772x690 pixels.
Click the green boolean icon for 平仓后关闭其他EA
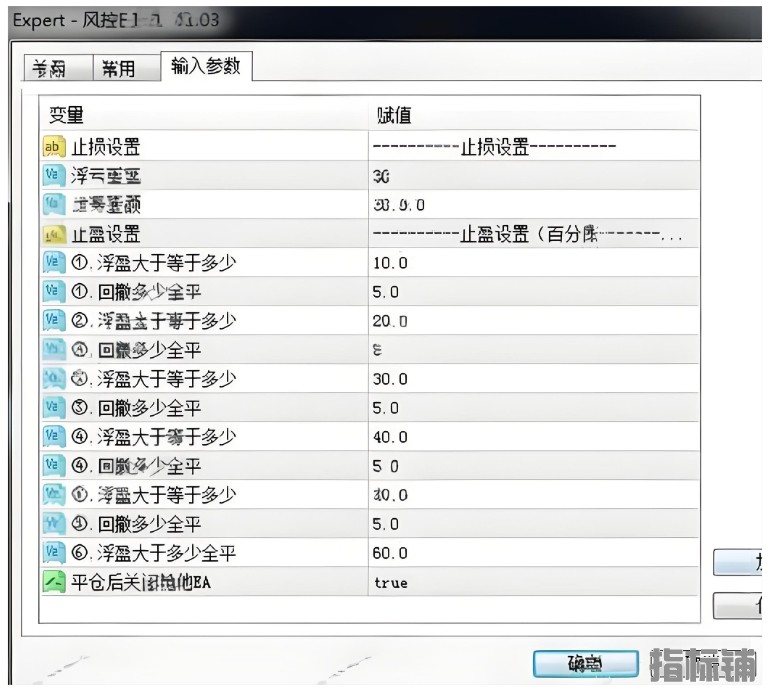(54, 582)
